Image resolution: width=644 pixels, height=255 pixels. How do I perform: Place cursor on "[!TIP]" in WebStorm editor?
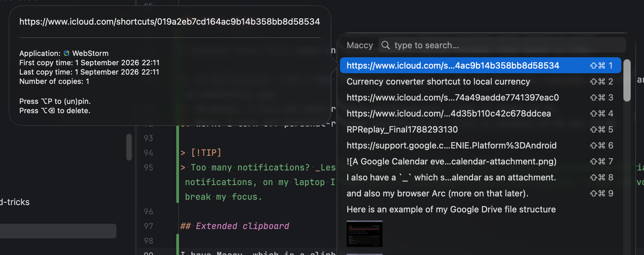coord(206,153)
